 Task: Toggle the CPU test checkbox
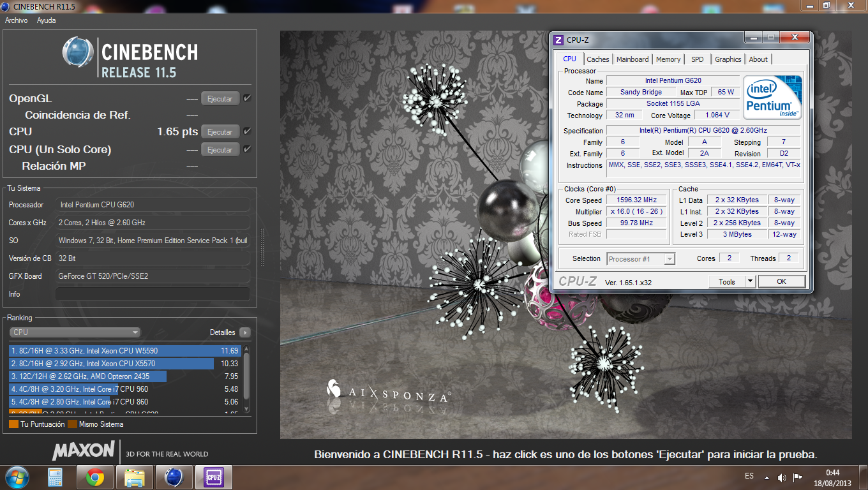[x=247, y=131]
